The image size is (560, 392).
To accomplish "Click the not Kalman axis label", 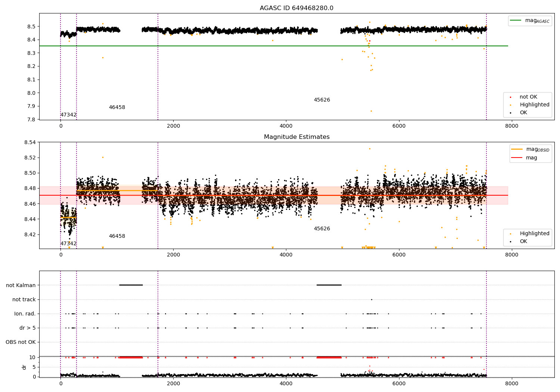I will coord(21,286).
